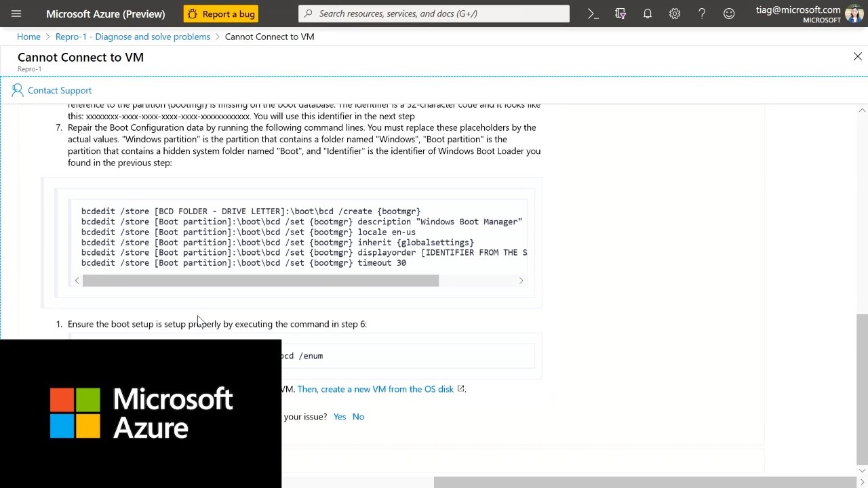Answer No to resolved your issue
The image size is (868, 488).
[358, 417]
